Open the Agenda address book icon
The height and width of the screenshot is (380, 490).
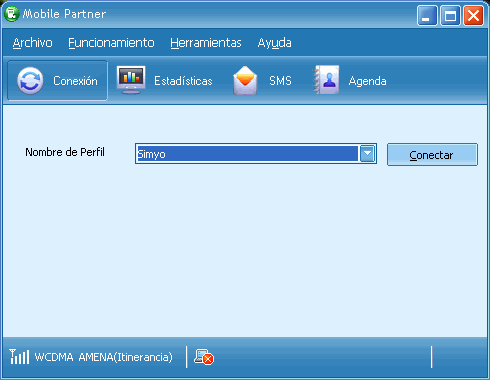(326, 80)
